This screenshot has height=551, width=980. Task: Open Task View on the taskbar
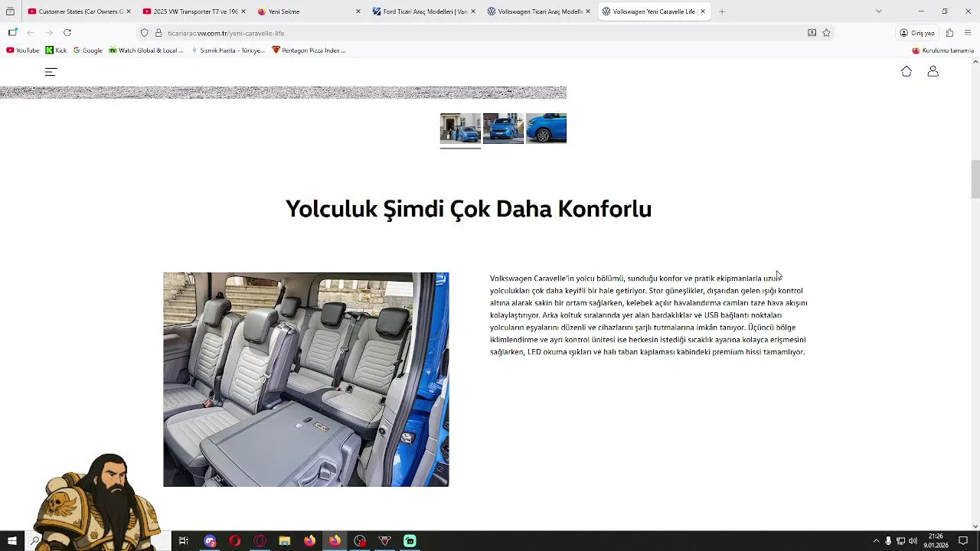pos(184,541)
